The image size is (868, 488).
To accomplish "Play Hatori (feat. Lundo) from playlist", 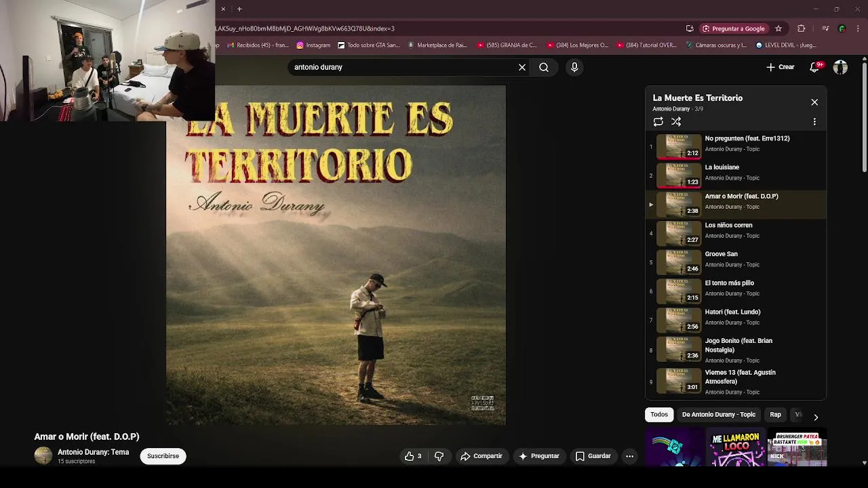I will 736,320.
